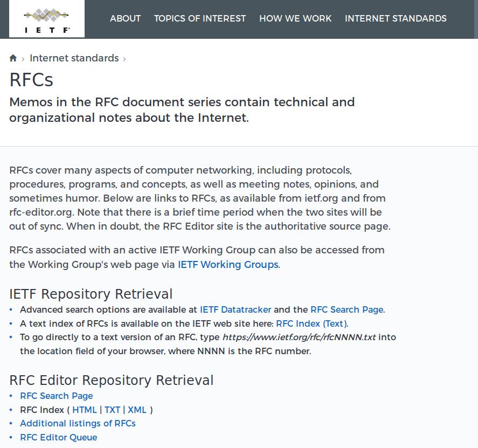Click the italic https://www.ietf.org/rfc/rfcNNNN.txt text
The height and width of the screenshot is (448, 478).
[299, 337]
